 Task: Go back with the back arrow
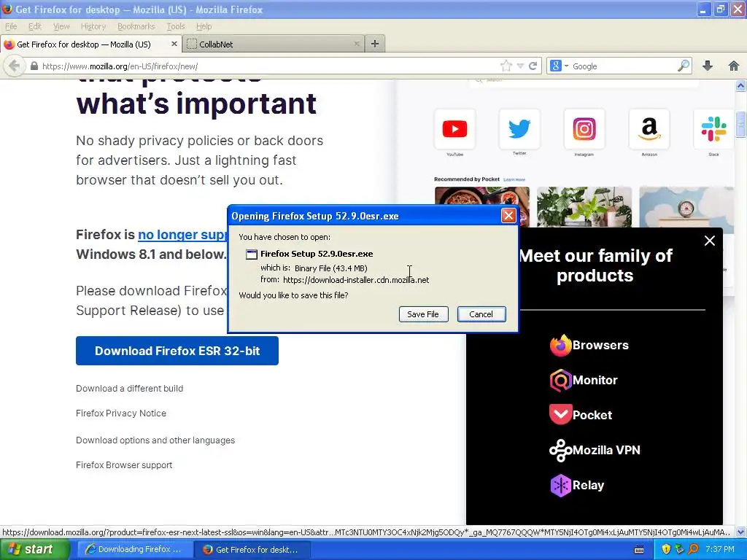(15, 66)
